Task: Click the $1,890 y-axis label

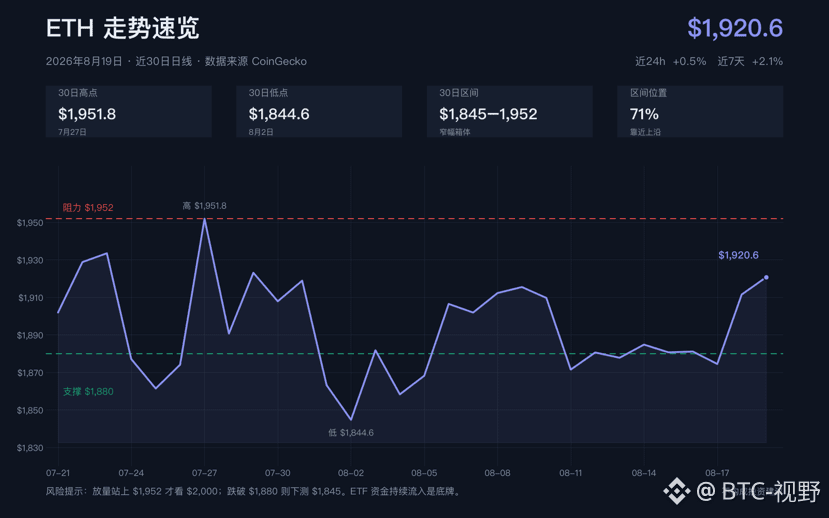Action: click(x=30, y=336)
